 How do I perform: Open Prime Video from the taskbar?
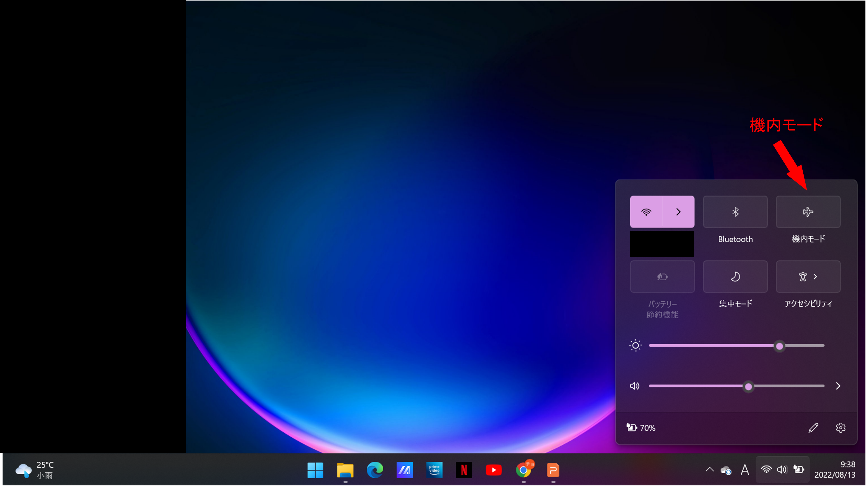[434, 470]
